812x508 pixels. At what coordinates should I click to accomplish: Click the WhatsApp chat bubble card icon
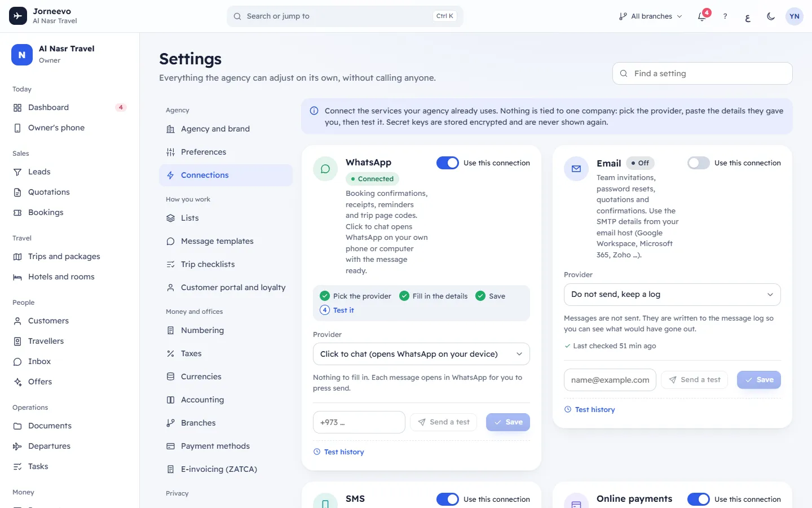click(x=325, y=169)
